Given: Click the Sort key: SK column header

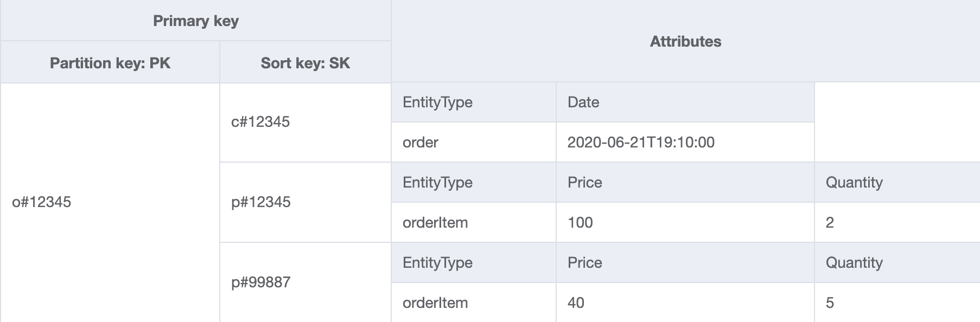Looking at the screenshot, I should 306,62.
